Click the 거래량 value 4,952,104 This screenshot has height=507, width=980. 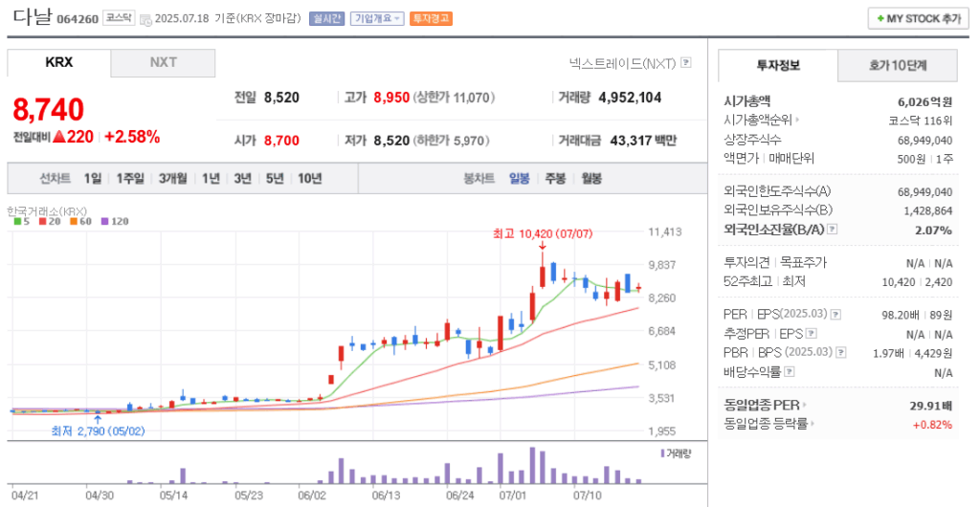pos(630,98)
